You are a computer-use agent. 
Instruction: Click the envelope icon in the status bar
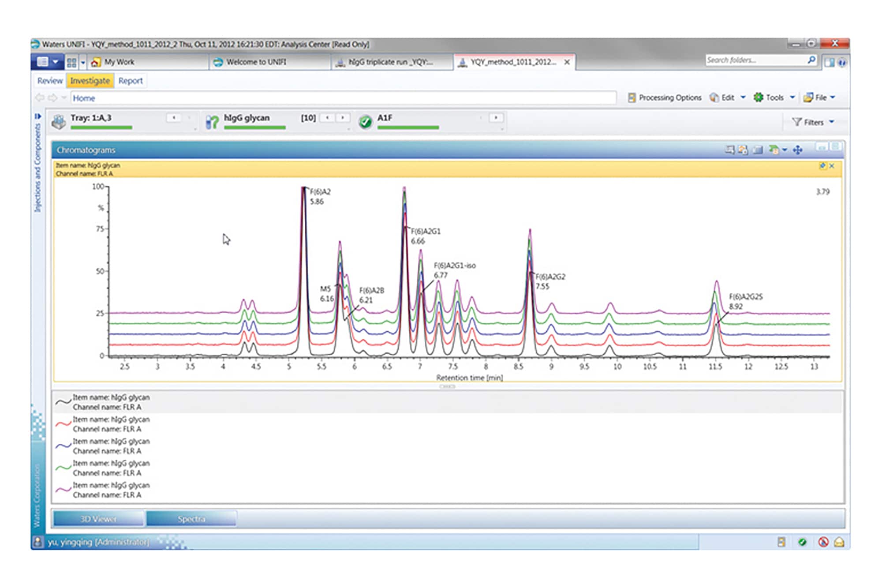[839, 542]
